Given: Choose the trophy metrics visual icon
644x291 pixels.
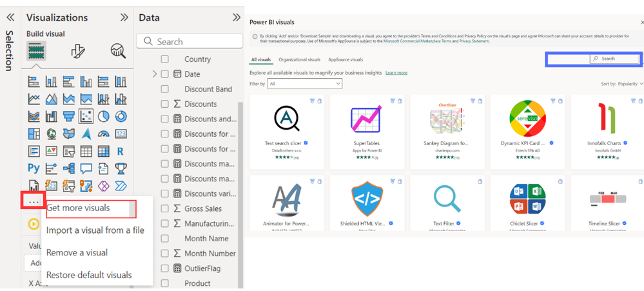Looking at the screenshot, I should coord(121,168).
